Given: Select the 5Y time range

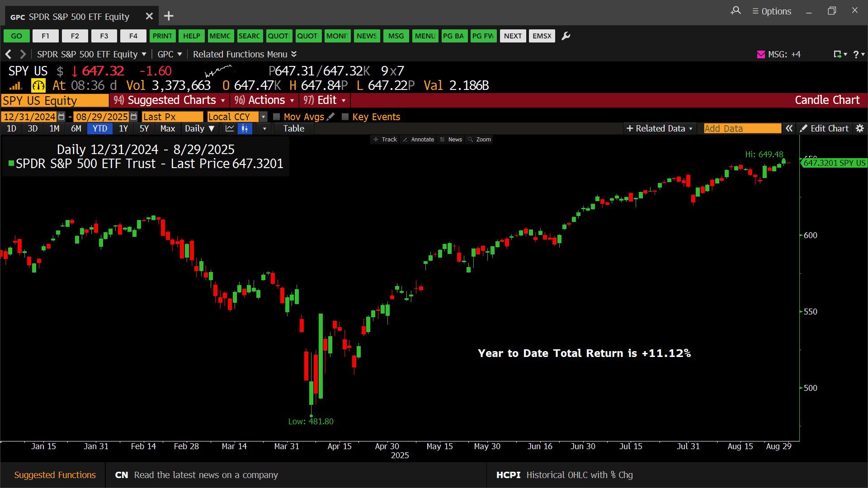Looking at the screenshot, I should tap(144, 129).
